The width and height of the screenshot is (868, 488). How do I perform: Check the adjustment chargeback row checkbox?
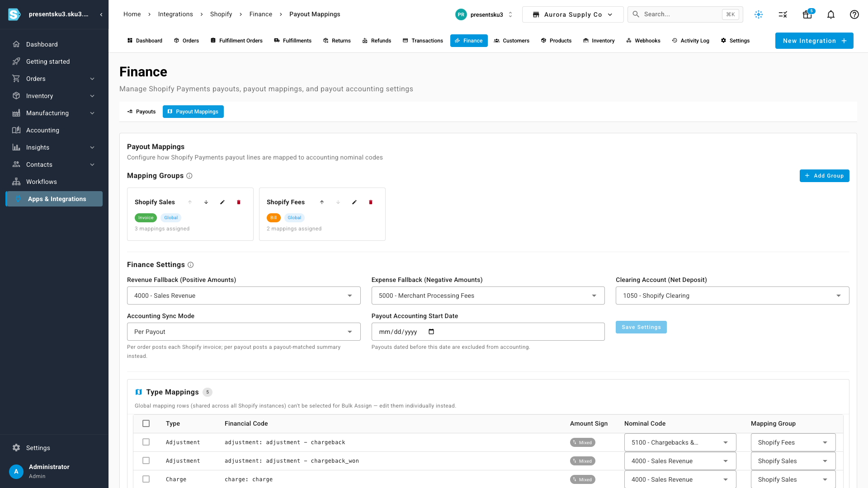(x=146, y=442)
